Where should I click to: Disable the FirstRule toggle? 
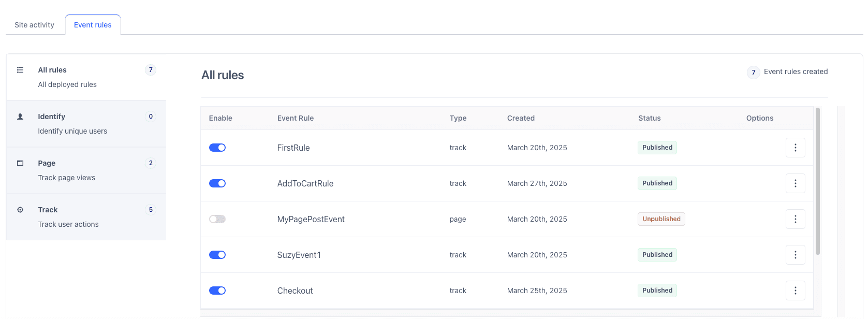[217, 148]
